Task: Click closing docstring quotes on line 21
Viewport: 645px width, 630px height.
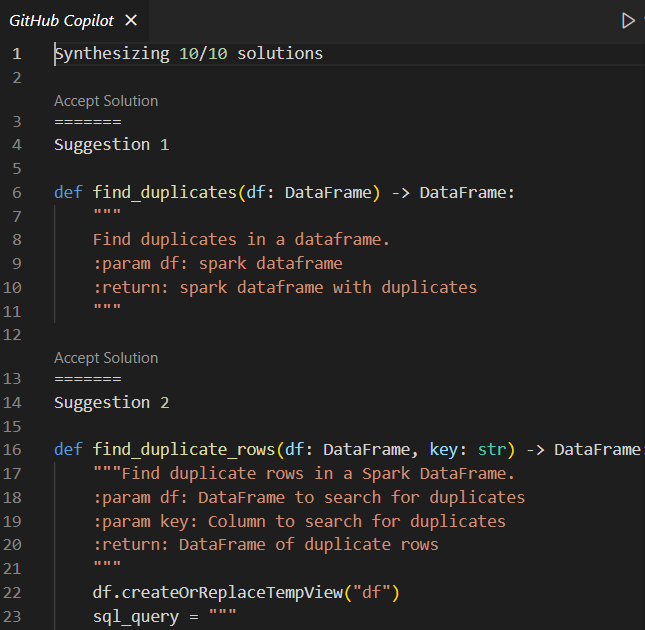Action: 107,564
